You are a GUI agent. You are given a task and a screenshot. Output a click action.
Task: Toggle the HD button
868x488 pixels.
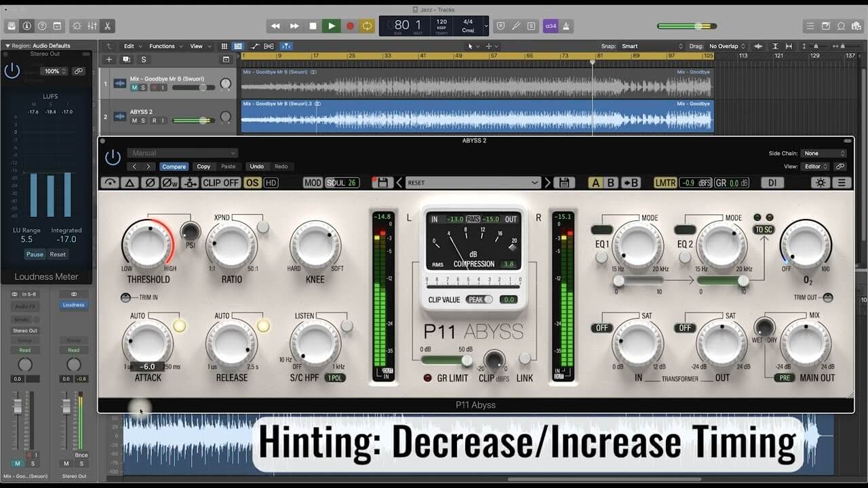[271, 183]
